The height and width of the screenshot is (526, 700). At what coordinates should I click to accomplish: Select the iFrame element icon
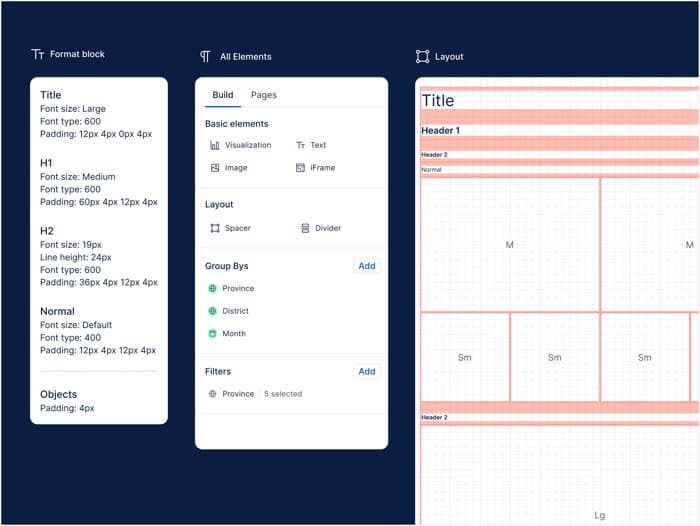click(x=300, y=168)
